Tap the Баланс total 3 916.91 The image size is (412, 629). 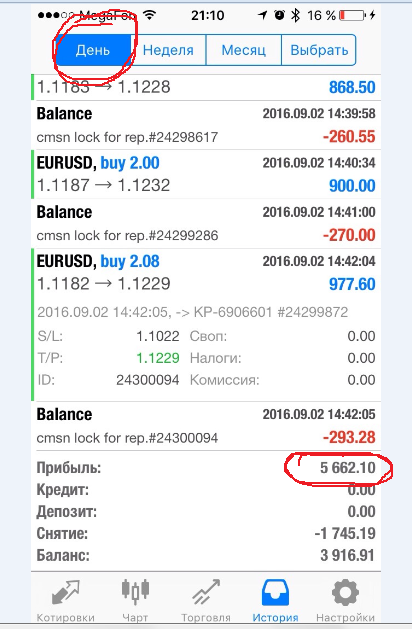click(x=347, y=556)
